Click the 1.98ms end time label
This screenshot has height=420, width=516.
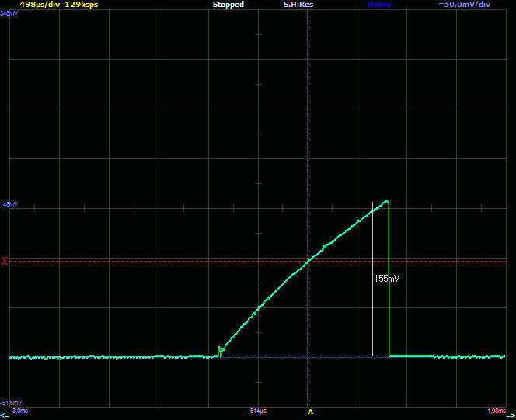point(494,410)
